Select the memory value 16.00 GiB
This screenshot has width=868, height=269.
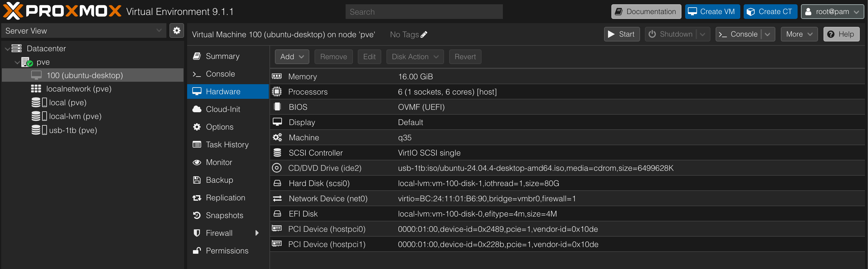click(415, 77)
